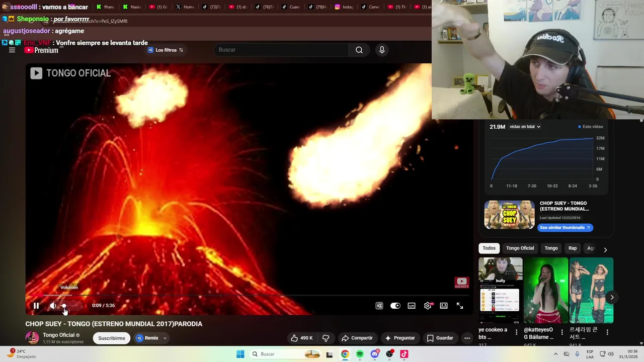
Task: Click the Windows taskbar Buscar box
Action: pos(286,354)
